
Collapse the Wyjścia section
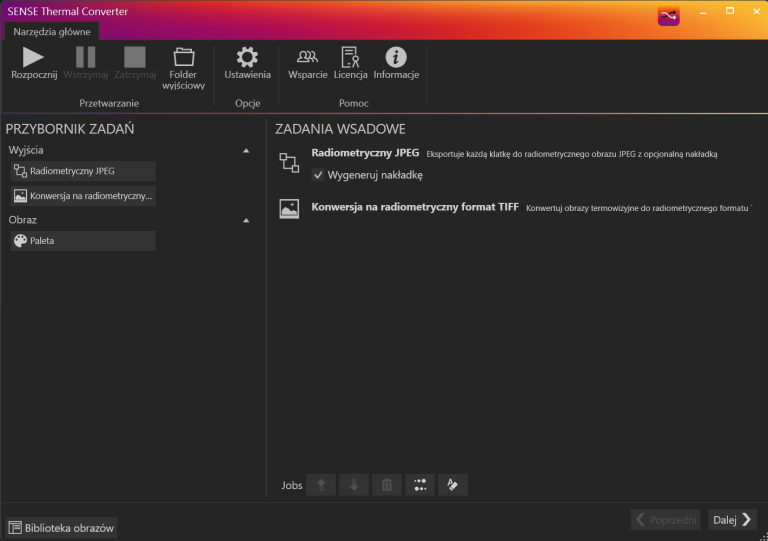[246, 150]
